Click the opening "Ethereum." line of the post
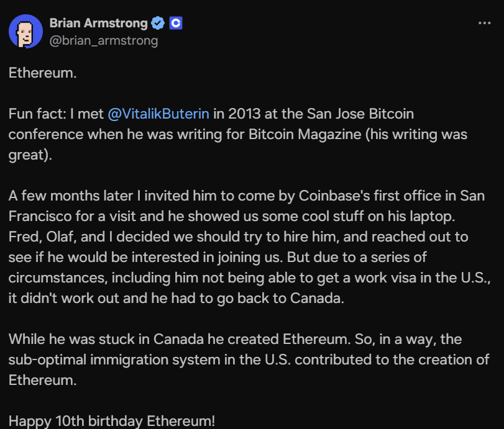Image resolution: width=504 pixels, height=429 pixels. 42,73
